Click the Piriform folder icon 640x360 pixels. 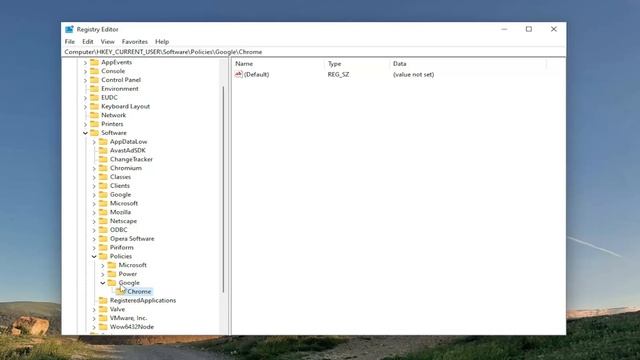[x=103, y=247]
